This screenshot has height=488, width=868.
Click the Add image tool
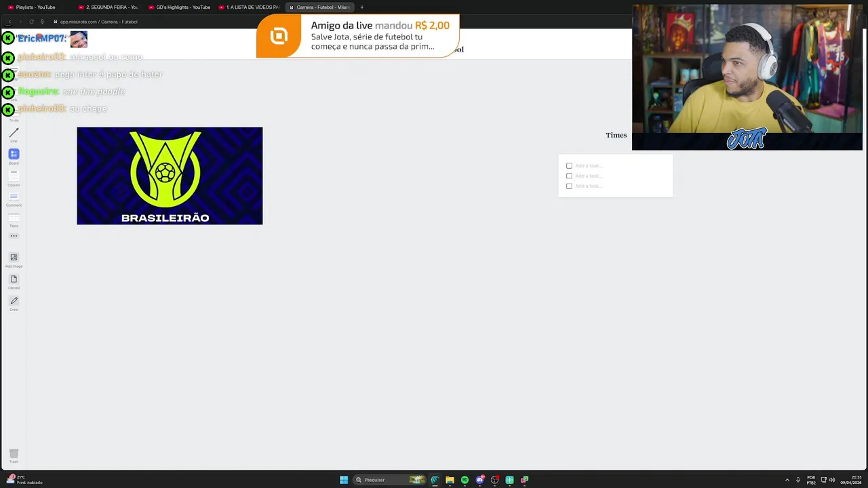[14, 258]
